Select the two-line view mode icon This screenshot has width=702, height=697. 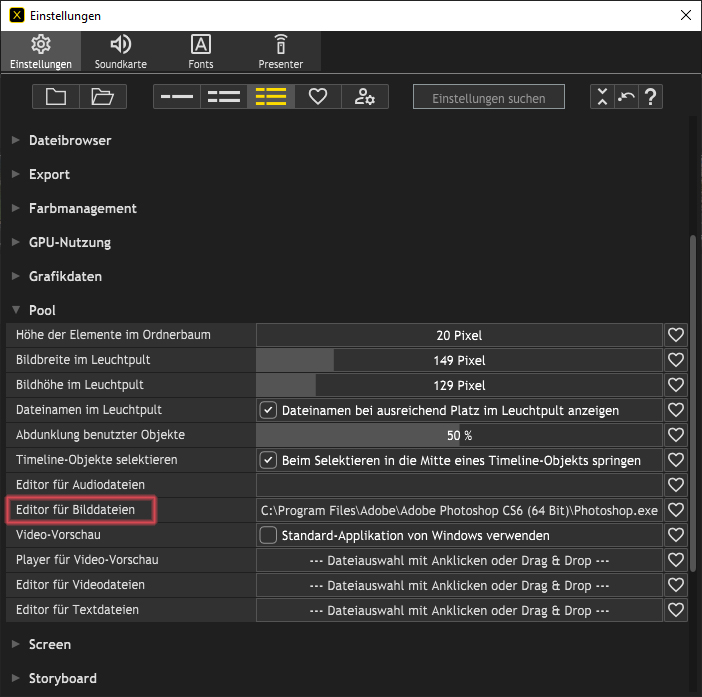pos(223,97)
